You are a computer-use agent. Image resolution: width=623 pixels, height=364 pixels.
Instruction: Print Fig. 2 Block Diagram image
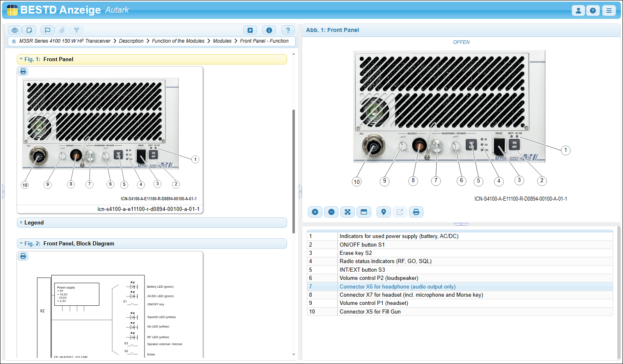tap(23, 256)
